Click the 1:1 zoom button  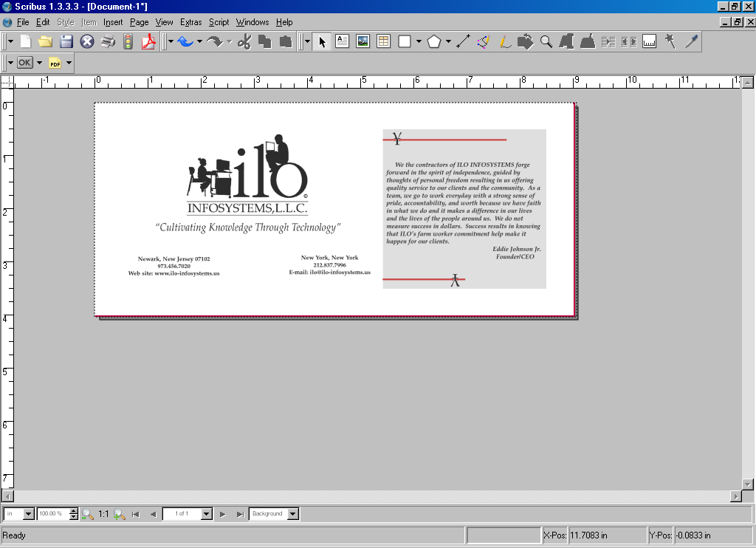103,514
